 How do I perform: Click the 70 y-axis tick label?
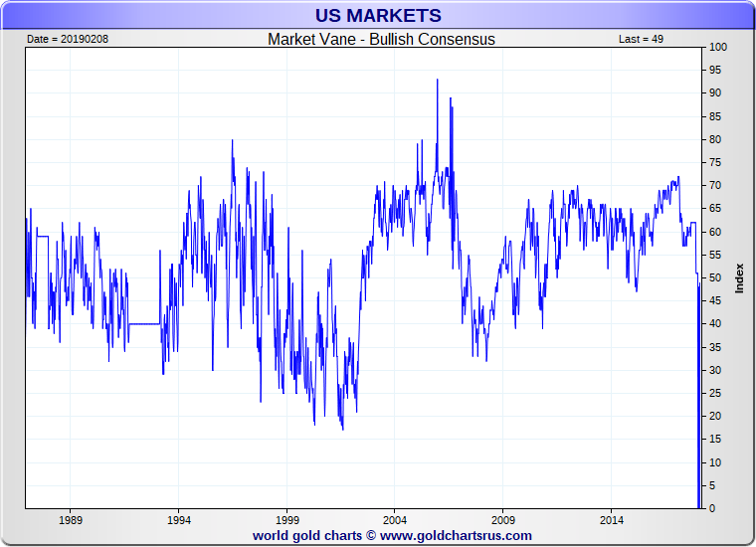(x=715, y=185)
